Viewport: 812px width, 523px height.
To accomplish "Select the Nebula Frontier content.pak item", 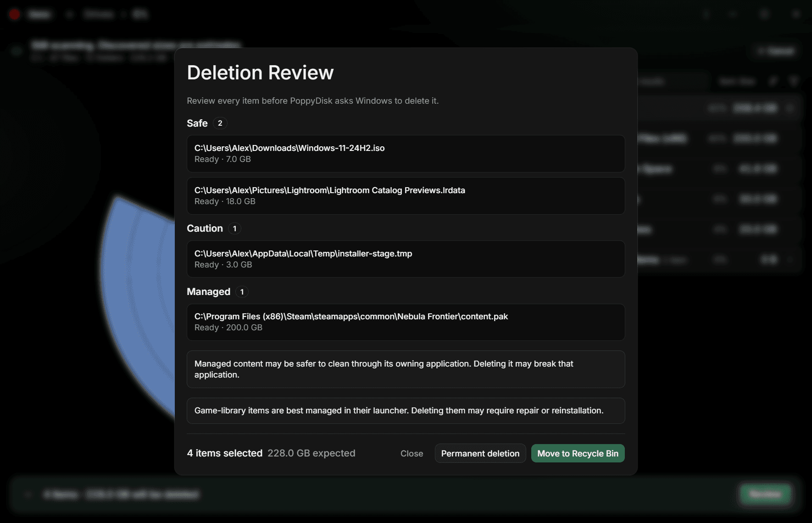I will (406, 322).
